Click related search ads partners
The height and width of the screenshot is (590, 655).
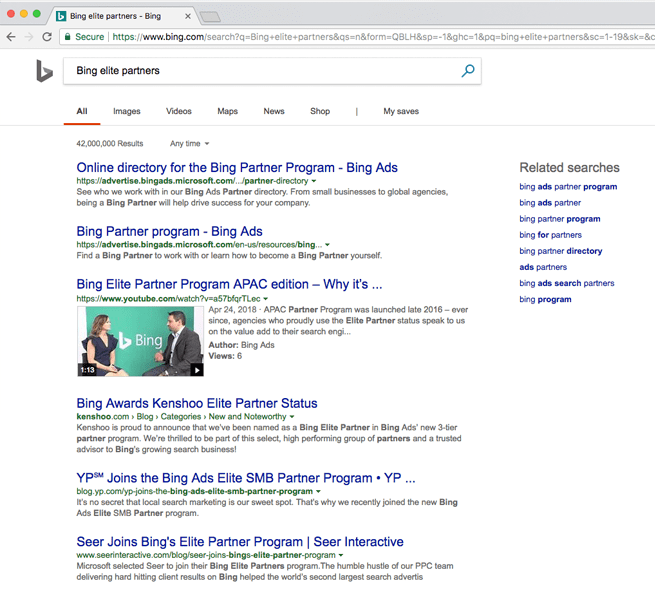coord(543,267)
